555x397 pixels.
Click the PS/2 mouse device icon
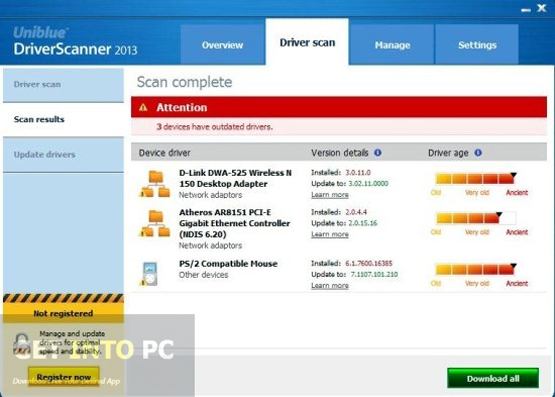[x=150, y=274]
